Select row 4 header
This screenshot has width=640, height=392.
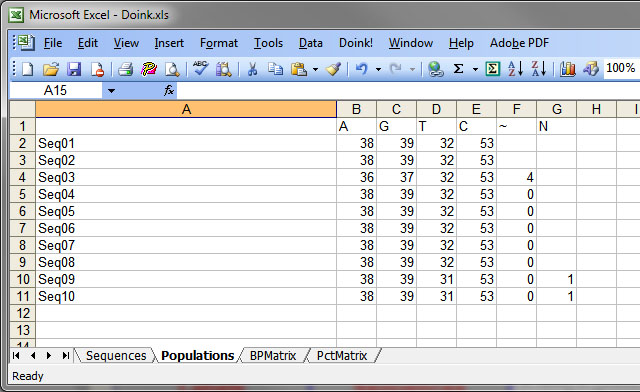(x=22, y=177)
